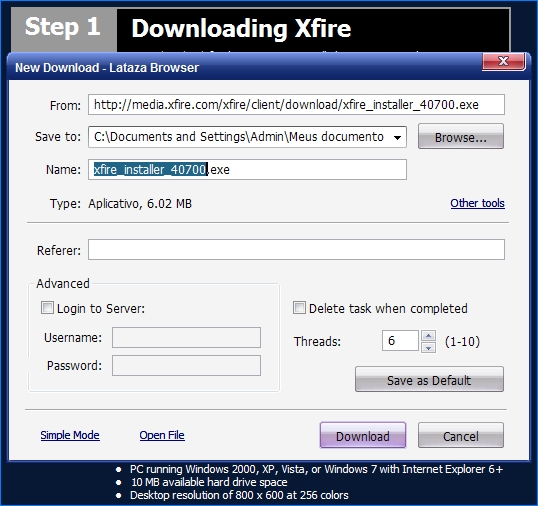Select the Username input box
The height and width of the screenshot is (506, 538).
(186, 338)
